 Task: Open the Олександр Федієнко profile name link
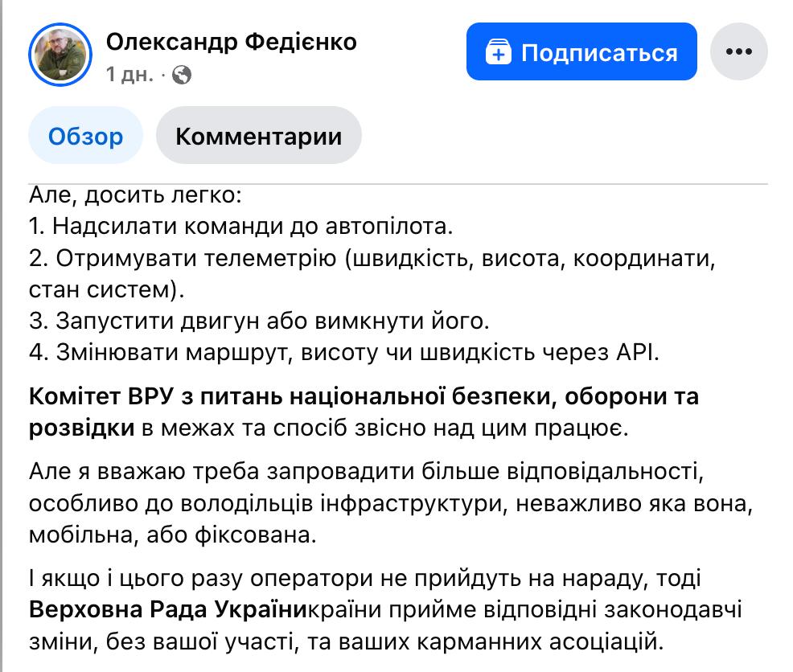(x=232, y=42)
